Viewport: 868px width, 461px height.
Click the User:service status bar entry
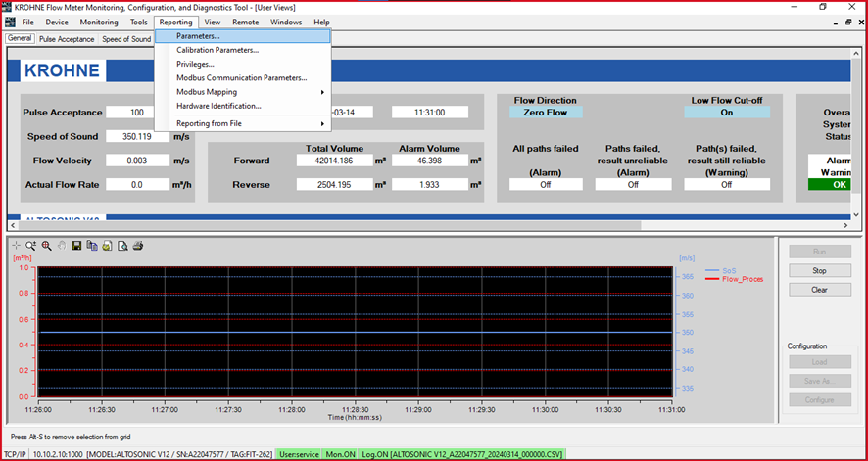(x=299, y=454)
